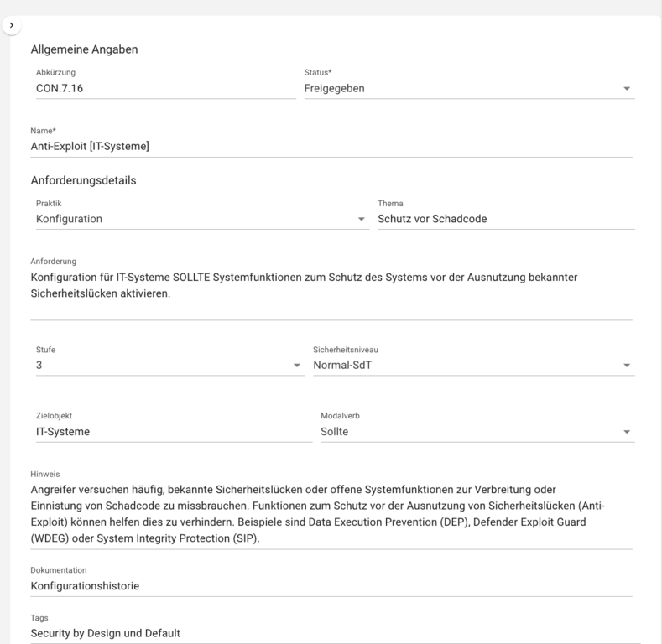Click the Status dropdown arrow

tap(626, 89)
